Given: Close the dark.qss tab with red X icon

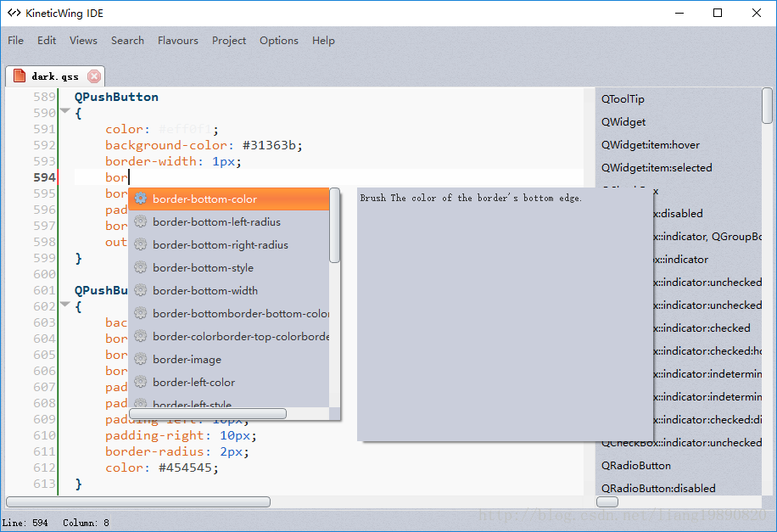Looking at the screenshot, I should tap(93, 76).
